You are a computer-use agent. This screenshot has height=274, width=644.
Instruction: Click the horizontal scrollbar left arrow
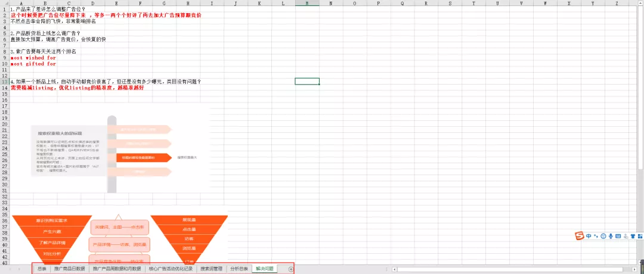point(394,269)
